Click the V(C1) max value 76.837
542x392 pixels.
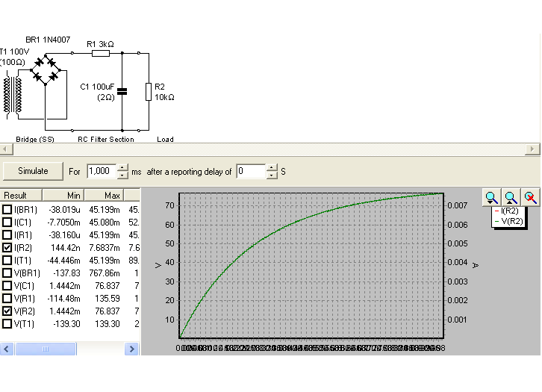[108, 286]
